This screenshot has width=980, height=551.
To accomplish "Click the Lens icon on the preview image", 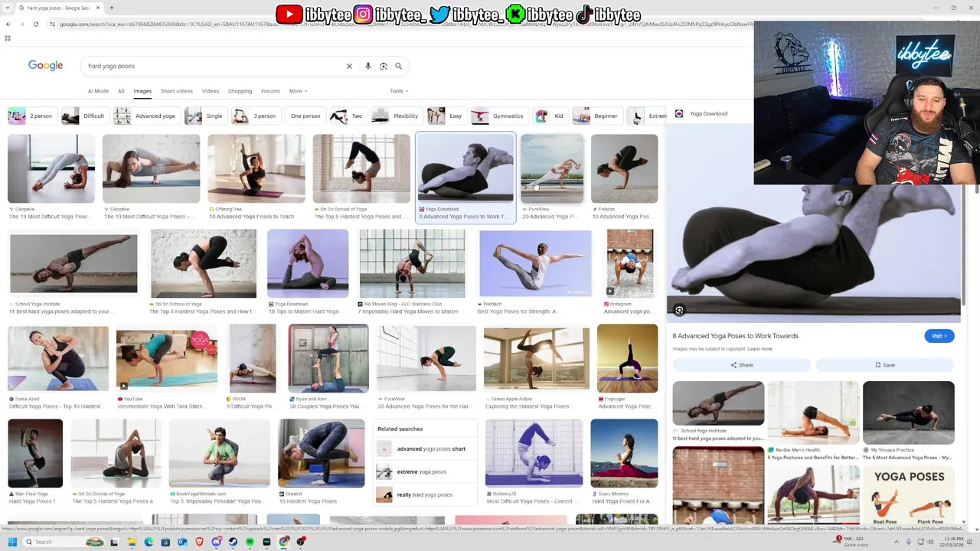I will [679, 310].
